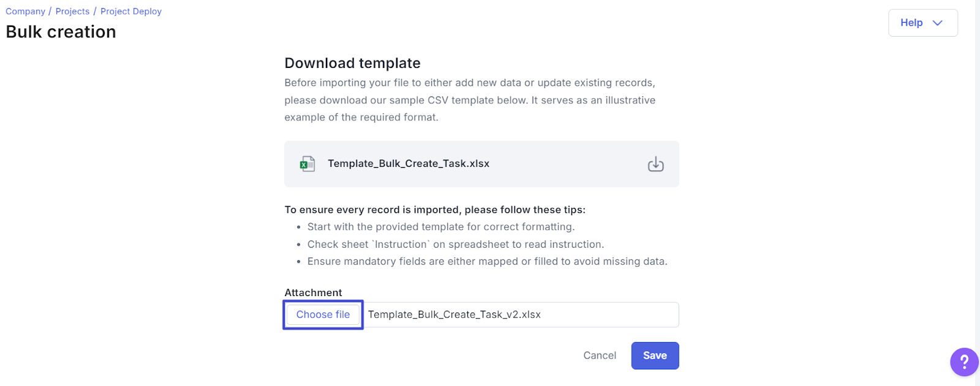
Task: Click the tip about the Instruction sheet
Action: tap(456, 244)
